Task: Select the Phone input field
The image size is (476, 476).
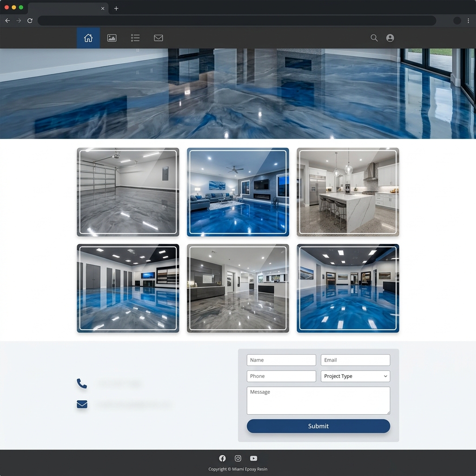Action: click(x=281, y=376)
